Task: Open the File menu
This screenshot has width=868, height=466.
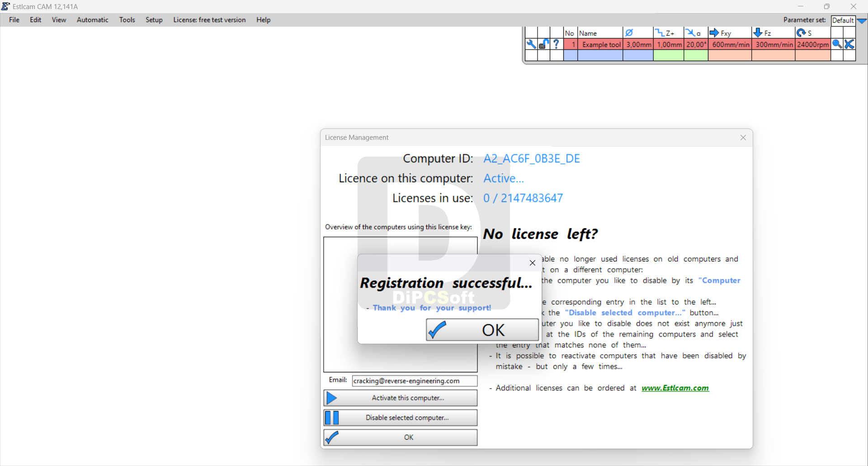Action: [14, 20]
